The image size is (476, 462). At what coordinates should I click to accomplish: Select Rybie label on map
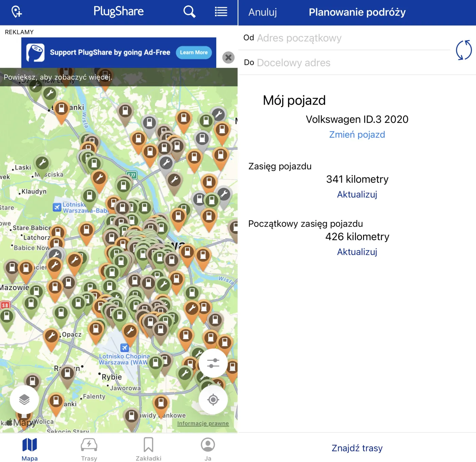tap(112, 377)
